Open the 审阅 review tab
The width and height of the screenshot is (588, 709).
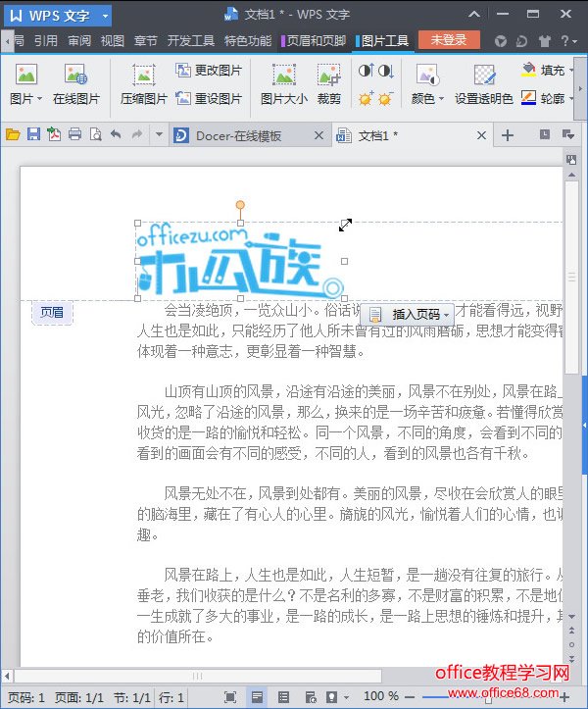[79, 40]
